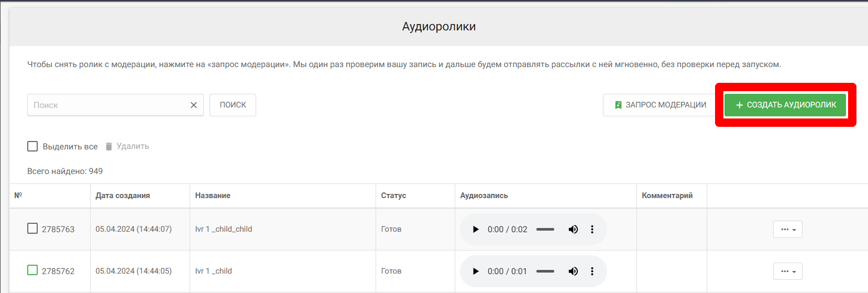This screenshot has height=293, width=868.
Task: Click the Дата создания column header
Action: click(123, 196)
